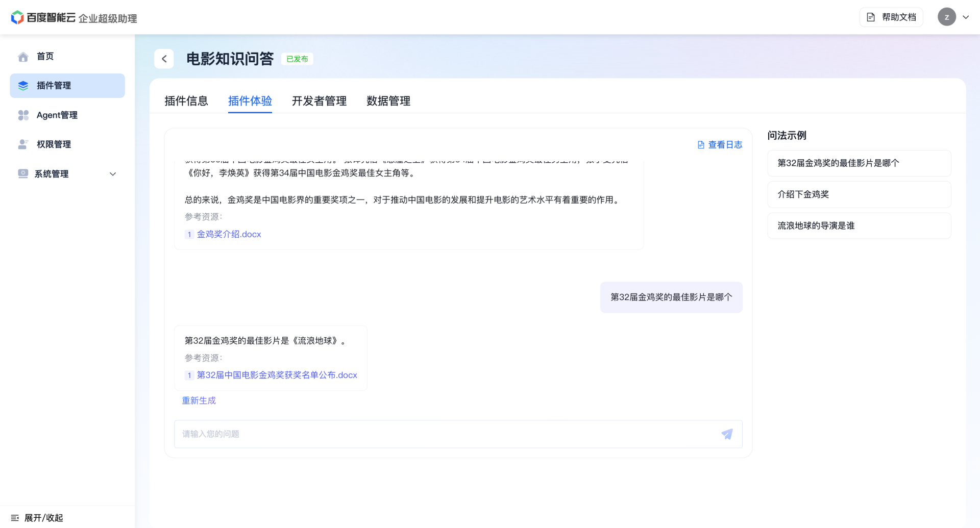Open 帮助文档 help button
980x528 pixels.
[x=891, y=17]
